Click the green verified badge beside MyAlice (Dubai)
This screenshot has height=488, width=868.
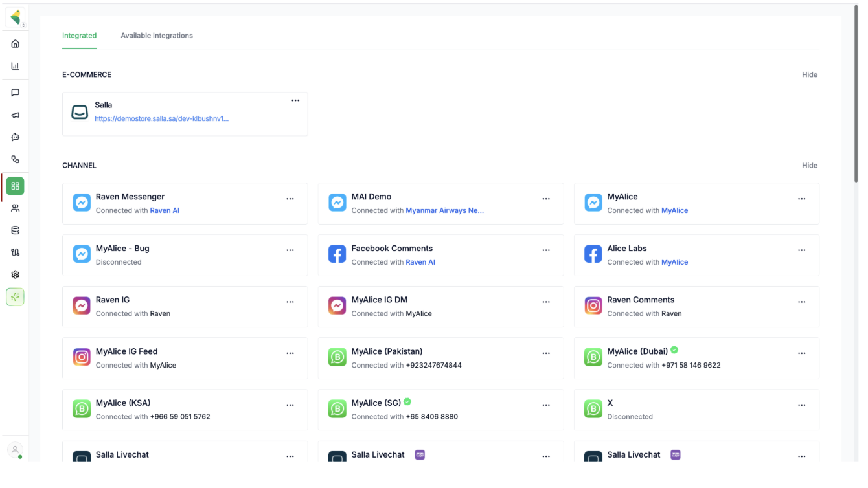(x=674, y=350)
